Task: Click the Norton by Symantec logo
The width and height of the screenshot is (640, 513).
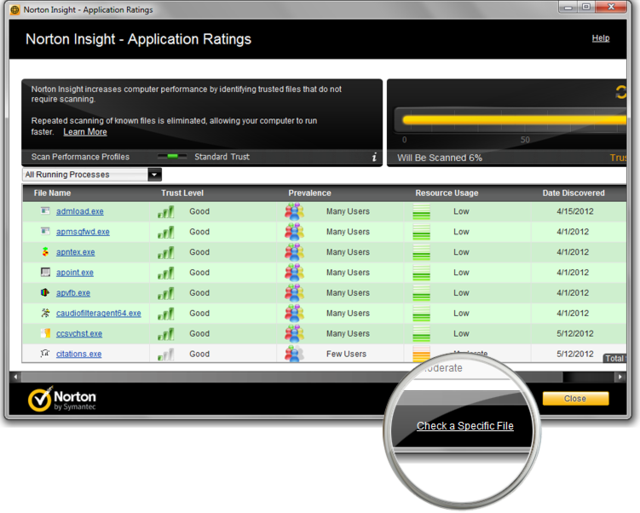Action: tap(62, 399)
